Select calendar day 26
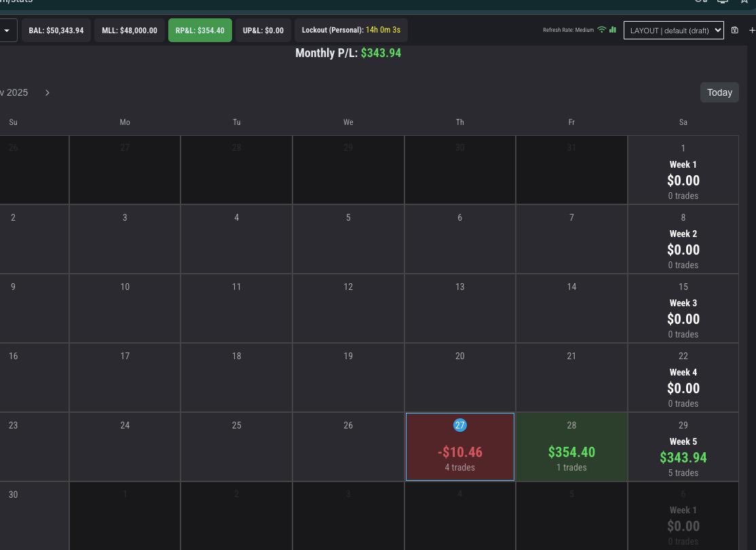Image resolution: width=756 pixels, height=550 pixels. coord(348,447)
